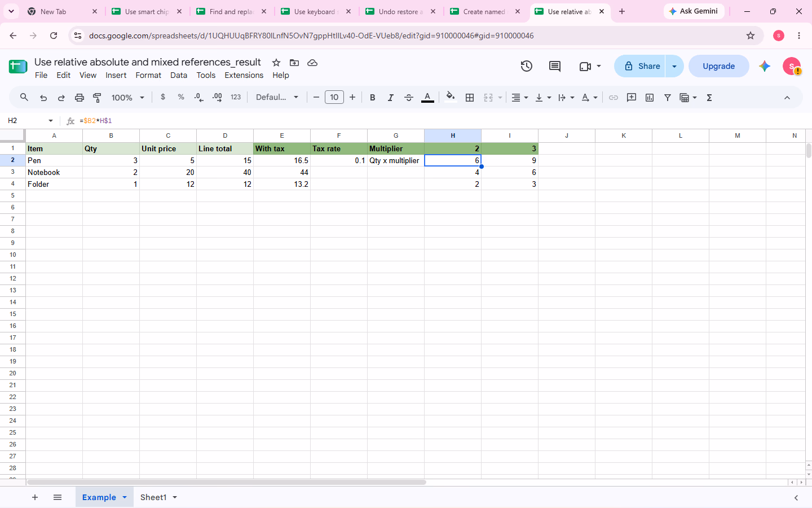Open the Example sheet tab menu arrow
This screenshot has height=508, width=812.
click(x=125, y=497)
